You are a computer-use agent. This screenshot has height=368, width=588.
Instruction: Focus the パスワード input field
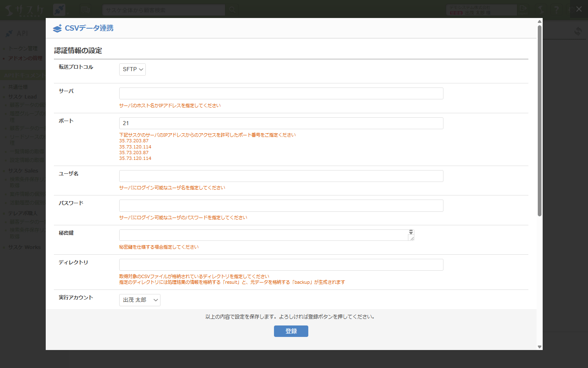pyautogui.click(x=281, y=206)
